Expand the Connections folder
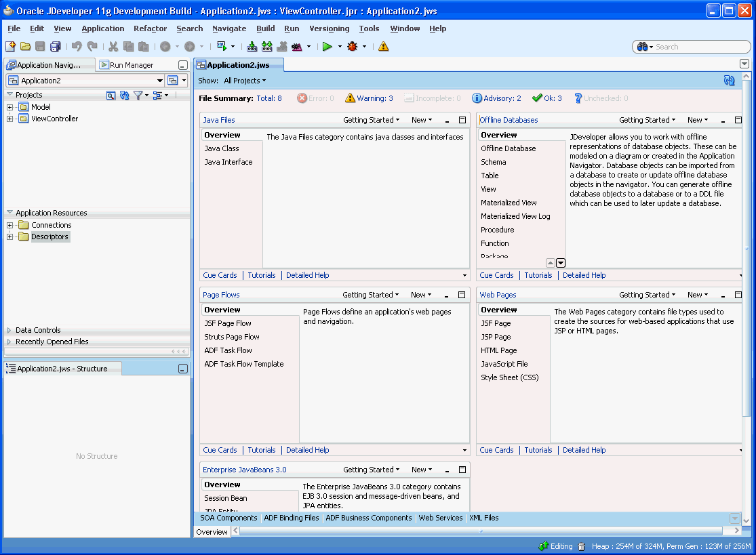This screenshot has height=555, width=756. 9,225
